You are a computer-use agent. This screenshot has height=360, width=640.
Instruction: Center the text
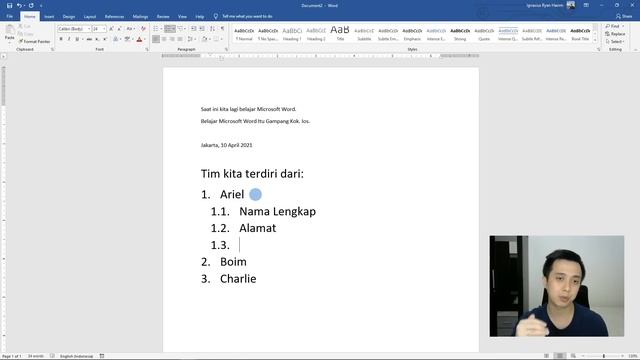(x=164, y=39)
